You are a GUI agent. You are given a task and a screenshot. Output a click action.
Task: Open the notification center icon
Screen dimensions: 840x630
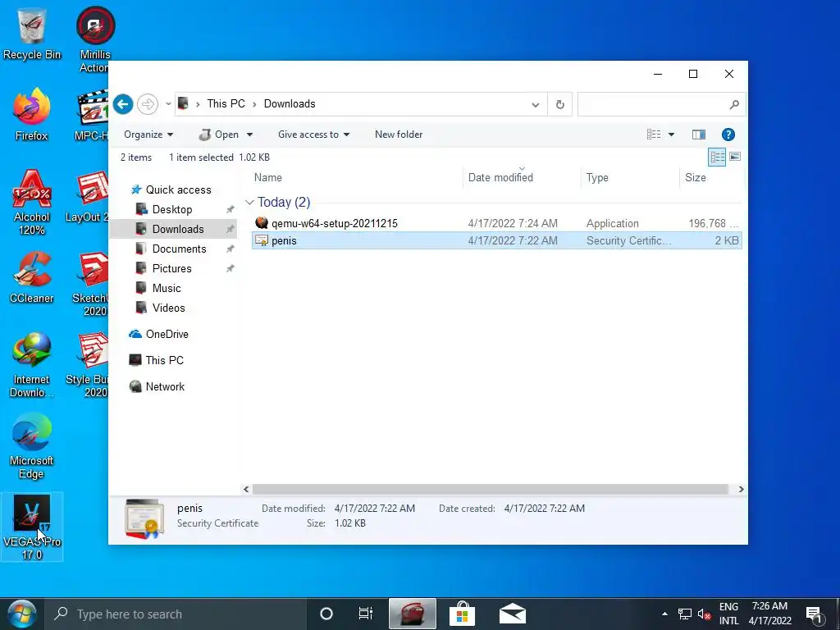[815, 614]
